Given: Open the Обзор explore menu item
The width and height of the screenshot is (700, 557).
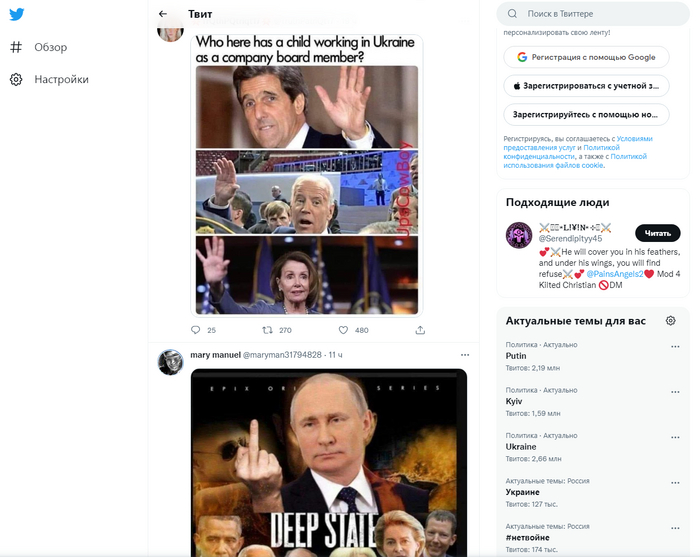Looking at the screenshot, I should click(50, 47).
